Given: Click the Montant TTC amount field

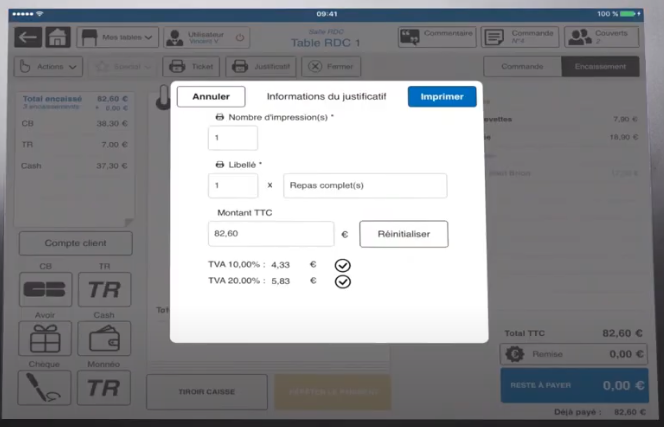Looking at the screenshot, I should [x=271, y=234].
